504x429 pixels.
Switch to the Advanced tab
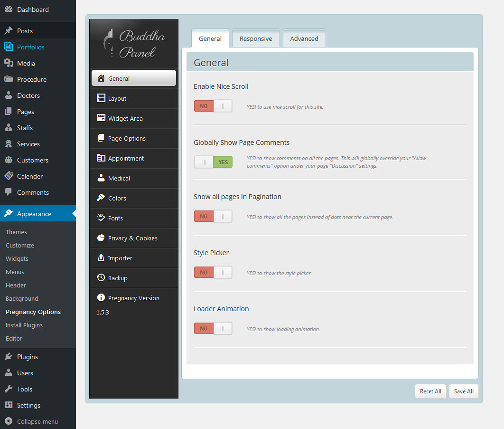tap(304, 38)
